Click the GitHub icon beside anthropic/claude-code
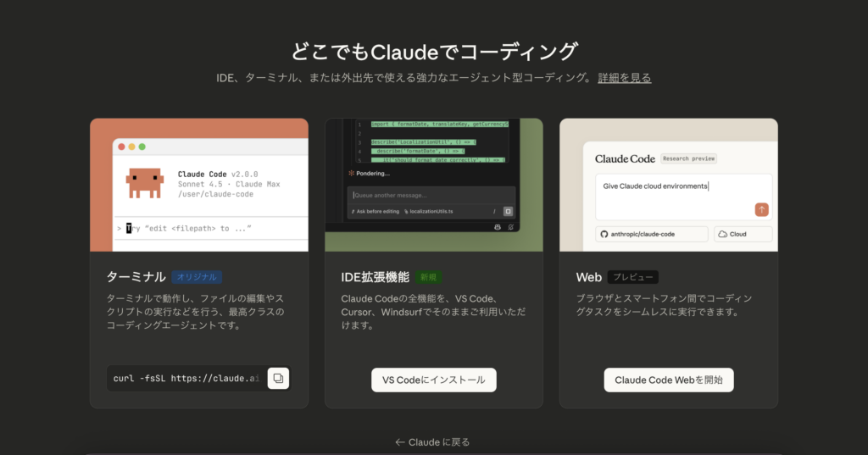 [x=604, y=235]
